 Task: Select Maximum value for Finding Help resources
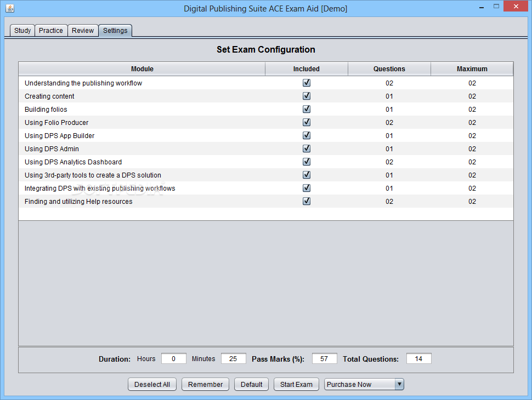click(x=472, y=201)
